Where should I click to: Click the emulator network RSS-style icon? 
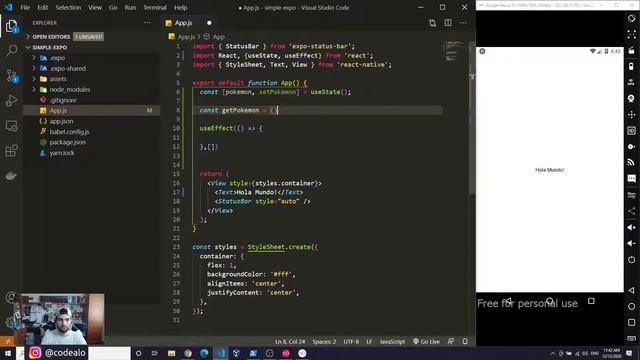point(631,162)
